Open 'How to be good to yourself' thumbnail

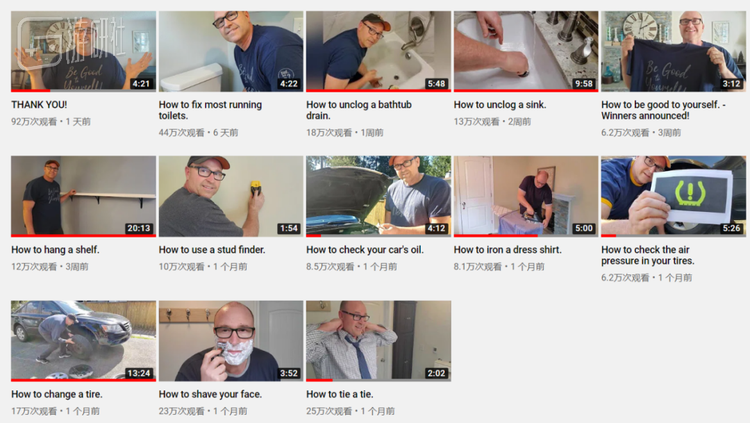673,51
